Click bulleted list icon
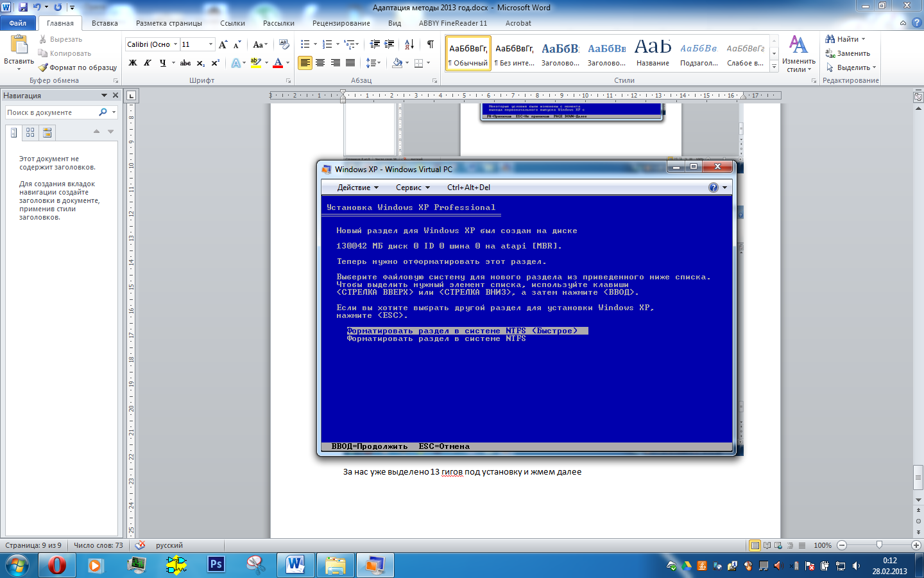The image size is (924, 578). point(305,44)
